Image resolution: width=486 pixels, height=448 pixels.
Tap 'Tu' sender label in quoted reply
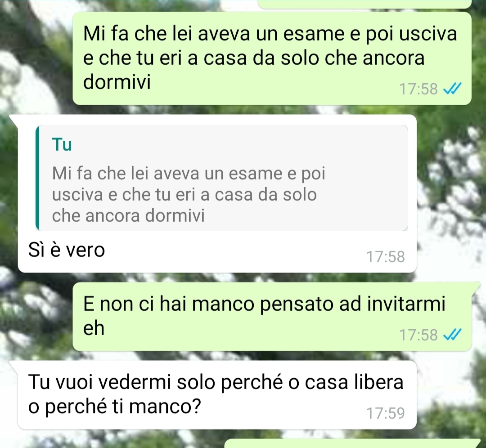coord(62,144)
